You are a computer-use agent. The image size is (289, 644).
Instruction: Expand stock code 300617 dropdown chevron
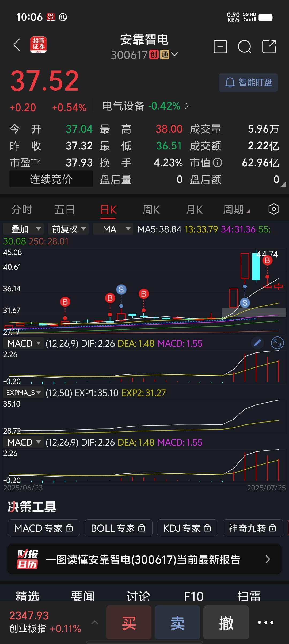174,55
